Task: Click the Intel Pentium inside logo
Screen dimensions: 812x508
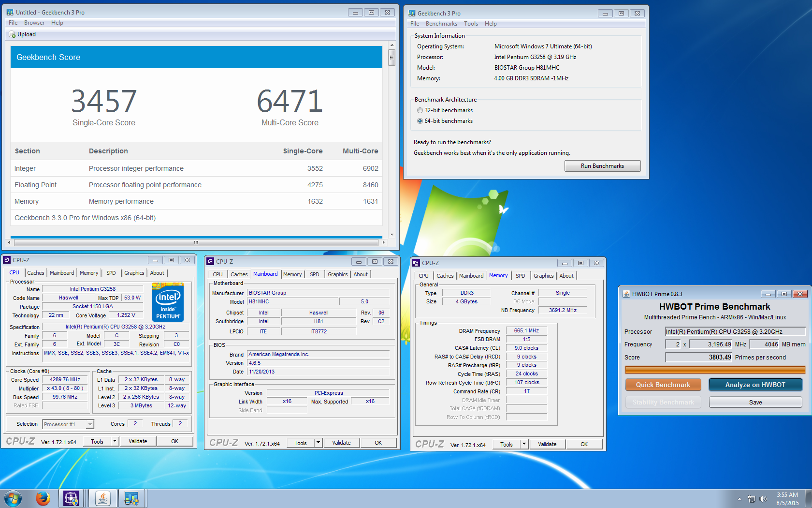Action: click(168, 302)
